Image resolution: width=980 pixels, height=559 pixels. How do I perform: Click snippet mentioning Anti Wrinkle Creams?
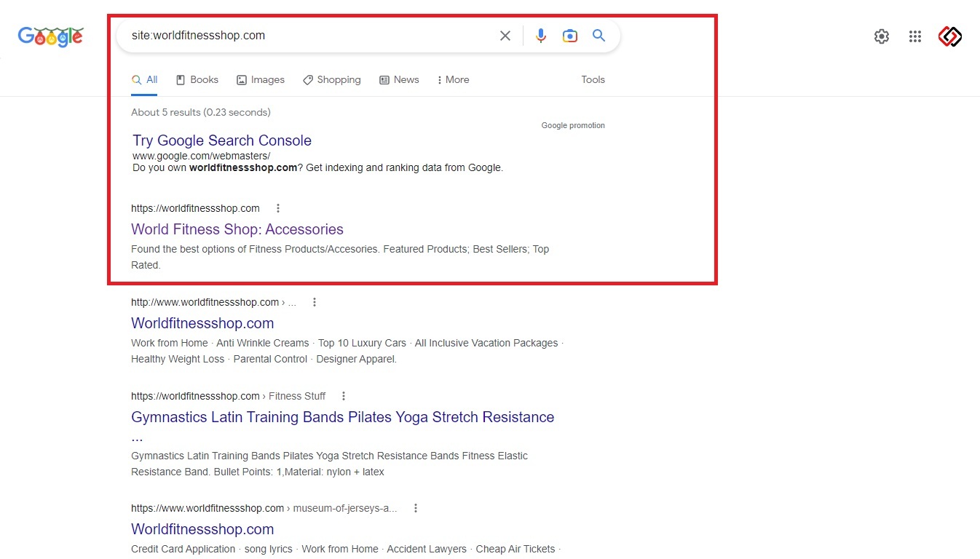click(347, 351)
